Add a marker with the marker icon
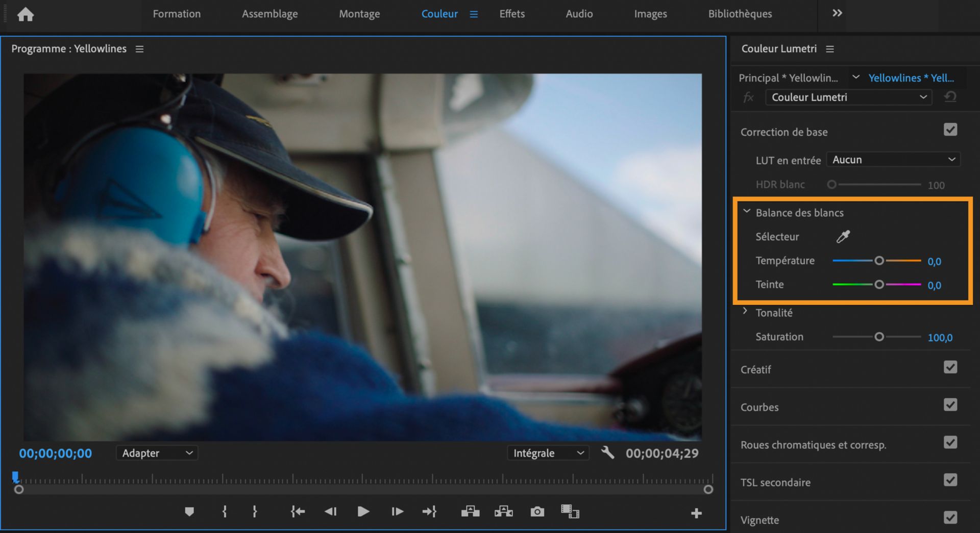The image size is (980, 533). (x=189, y=512)
